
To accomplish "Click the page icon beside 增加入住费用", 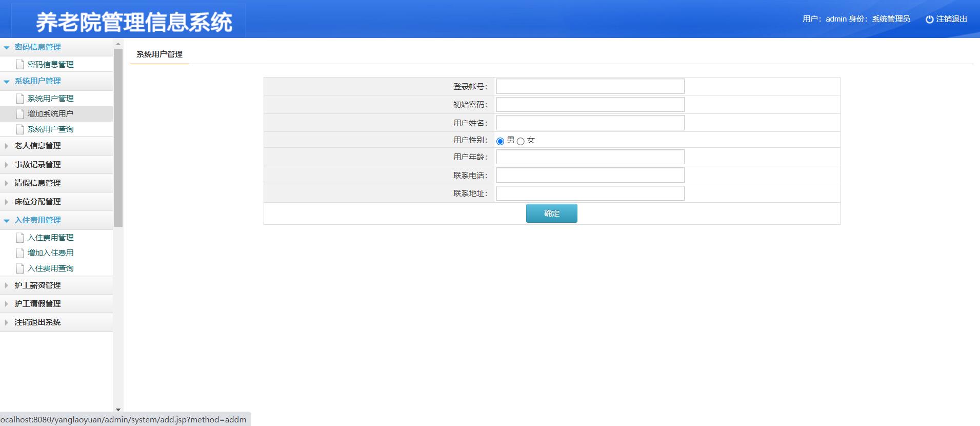I will tap(20, 253).
